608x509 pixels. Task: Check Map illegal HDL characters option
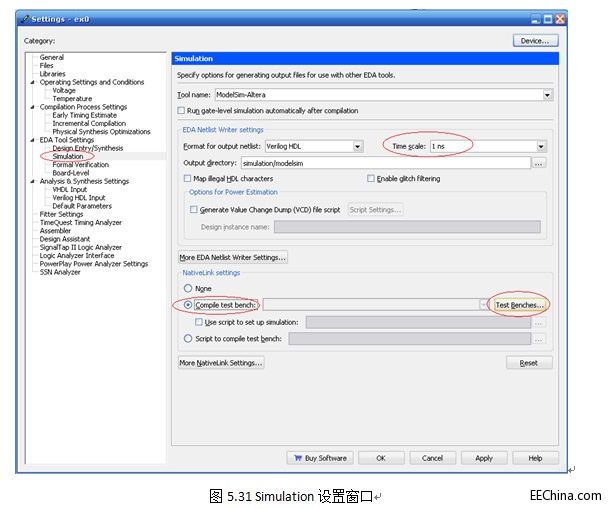coord(187,179)
